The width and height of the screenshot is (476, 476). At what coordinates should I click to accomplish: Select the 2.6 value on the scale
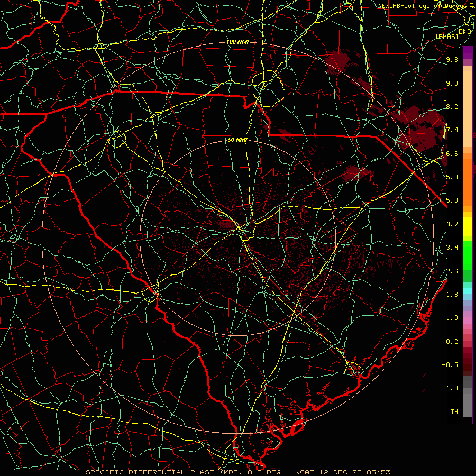tap(452, 271)
